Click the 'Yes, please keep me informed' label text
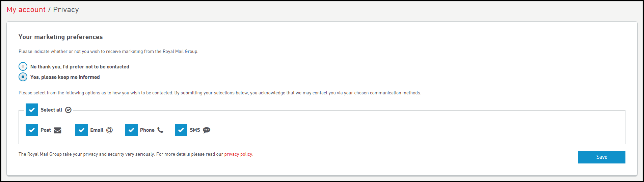 (65, 77)
